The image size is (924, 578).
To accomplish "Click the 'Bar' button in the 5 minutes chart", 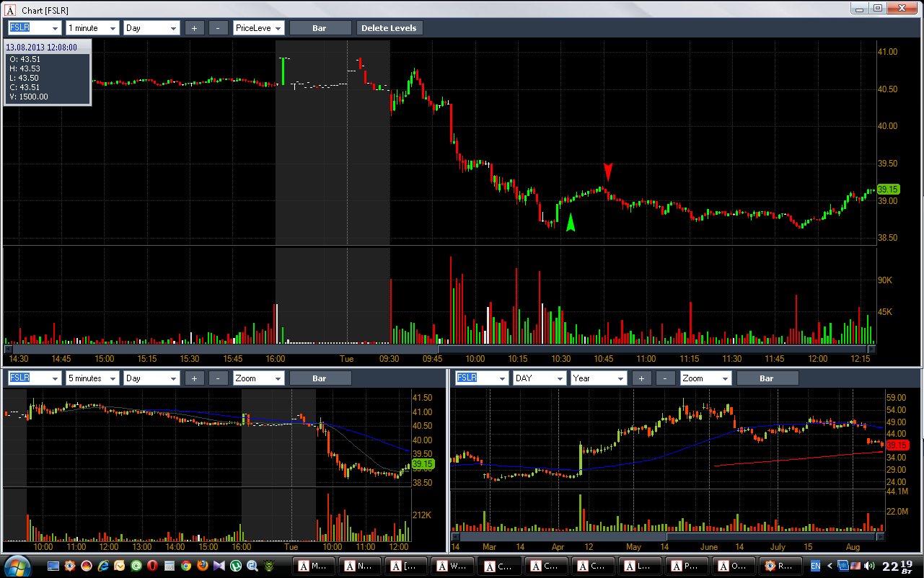I will click(x=320, y=378).
